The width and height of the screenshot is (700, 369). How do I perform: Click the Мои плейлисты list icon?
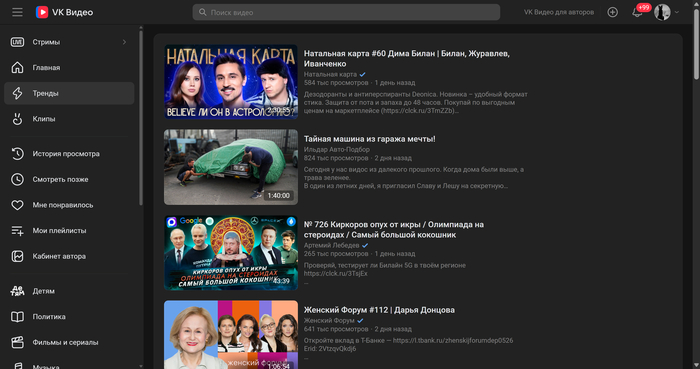point(17,231)
